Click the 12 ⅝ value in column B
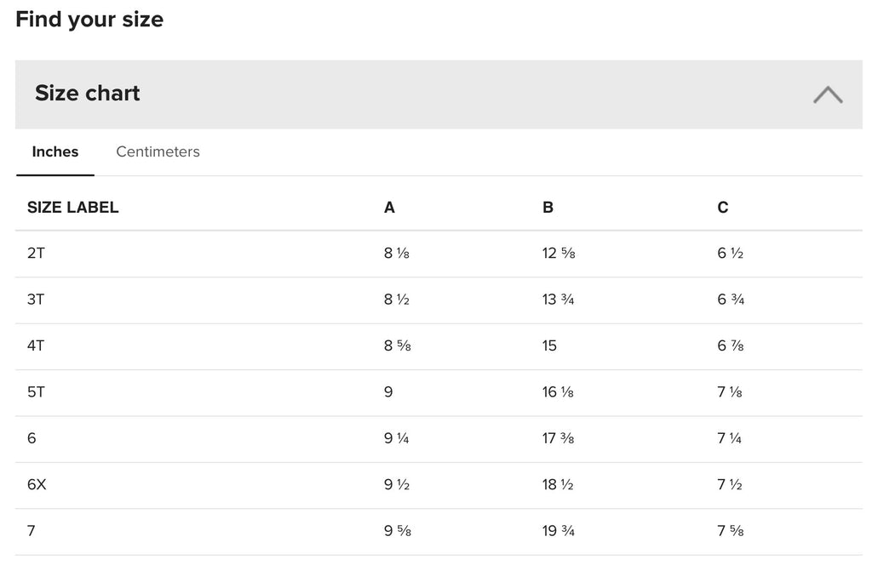The image size is (872, 588). (x=559, y=254)
